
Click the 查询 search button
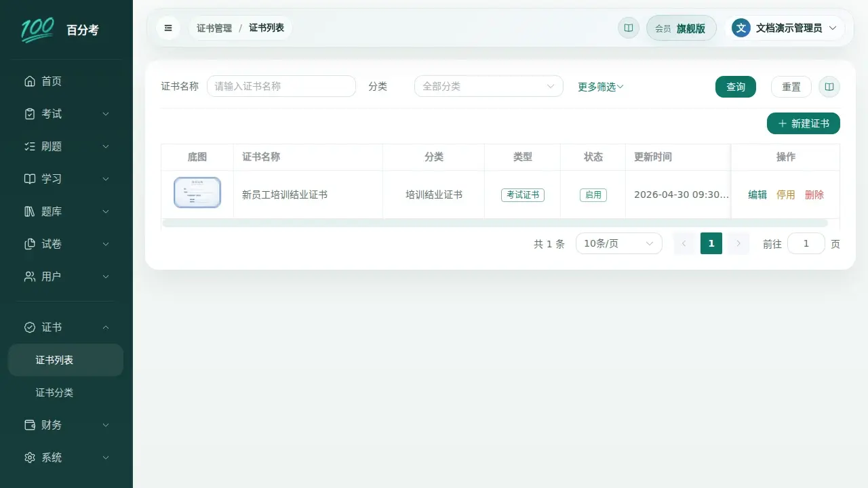point(736,87)
